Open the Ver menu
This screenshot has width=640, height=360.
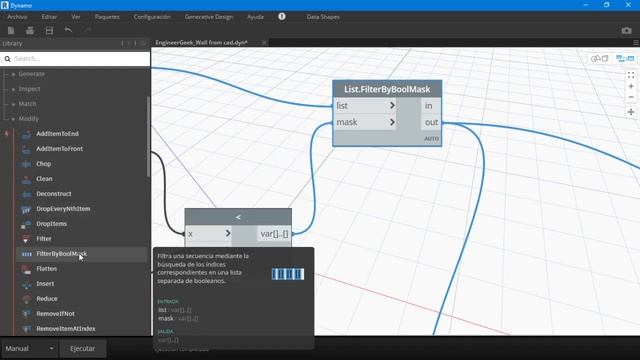coord(76,17)
